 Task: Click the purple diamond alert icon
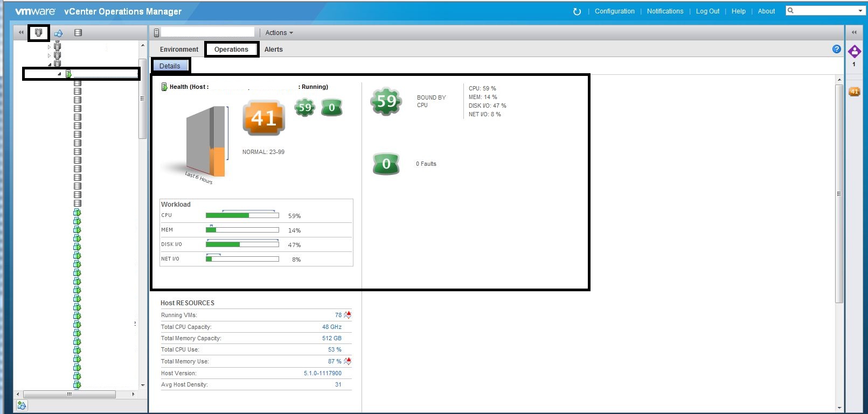[855, 52]
